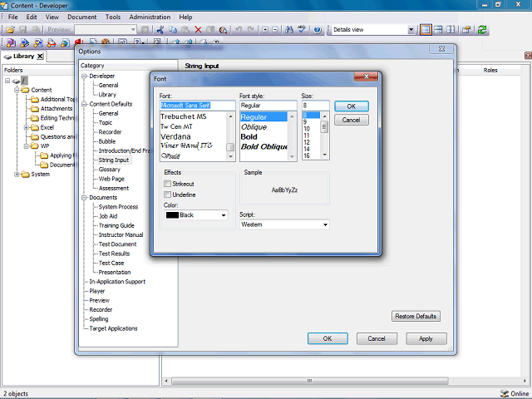Click the new section icon with a blue arrow
Viewport: 532px width, 399px height.
click(x=24, y=43)
